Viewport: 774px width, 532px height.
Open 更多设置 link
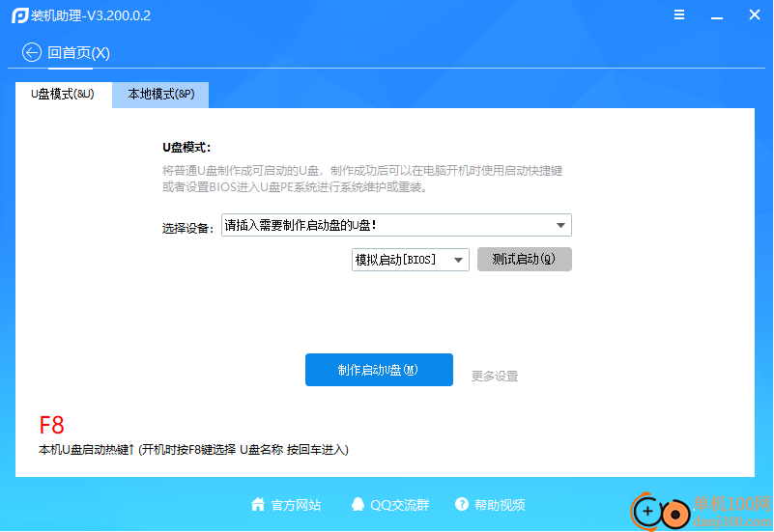495,377
